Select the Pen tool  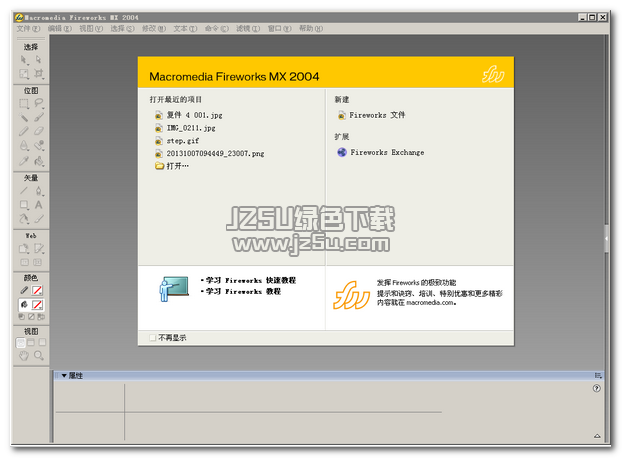pos(38,191)
